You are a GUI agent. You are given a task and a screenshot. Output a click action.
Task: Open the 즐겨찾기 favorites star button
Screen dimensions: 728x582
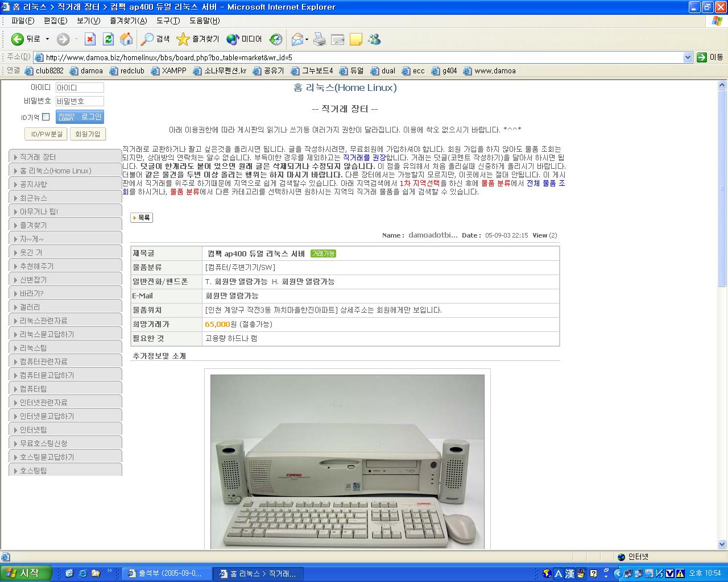(x=197, y=39)
